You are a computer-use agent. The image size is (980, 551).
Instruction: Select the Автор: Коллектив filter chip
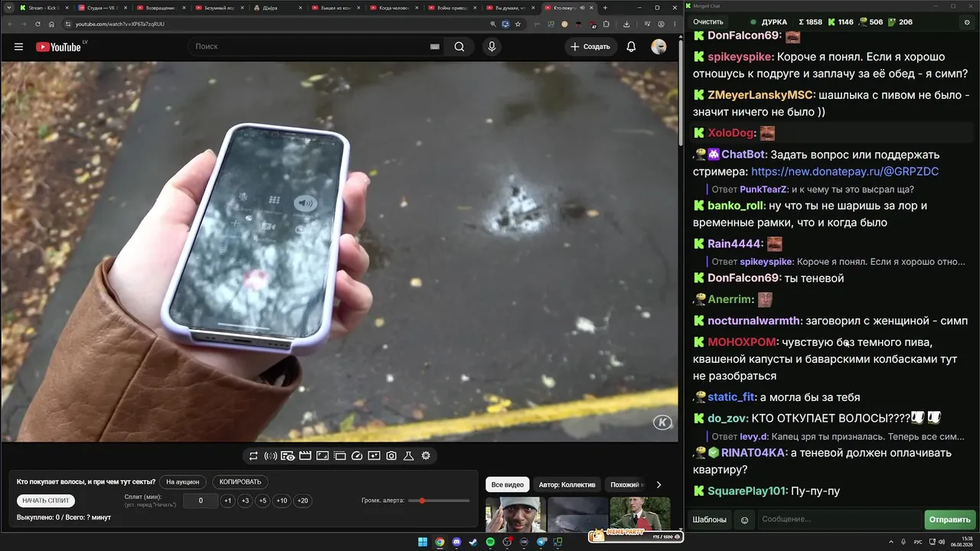[567, 484]
